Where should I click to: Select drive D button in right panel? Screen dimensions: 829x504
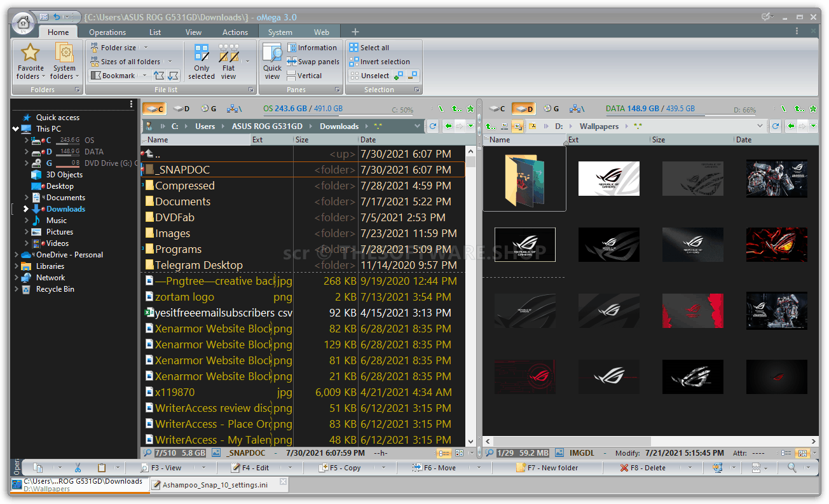point(524,109)
